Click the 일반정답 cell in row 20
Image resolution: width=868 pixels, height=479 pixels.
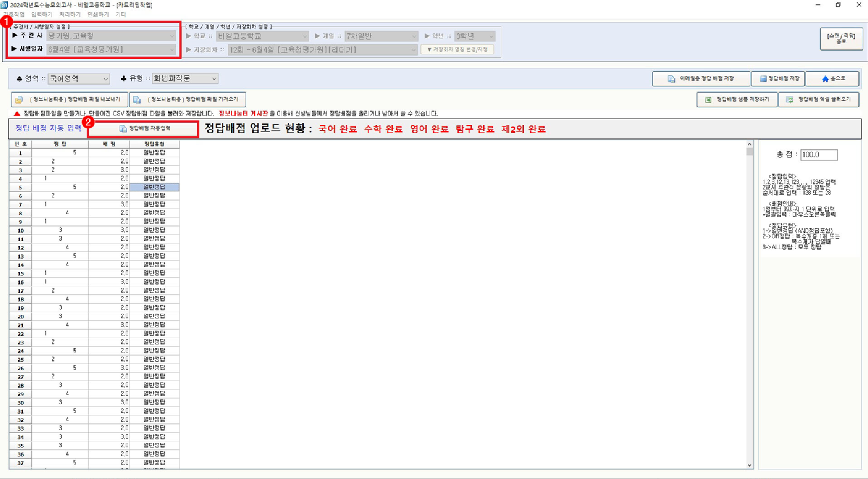coord(154,316)
